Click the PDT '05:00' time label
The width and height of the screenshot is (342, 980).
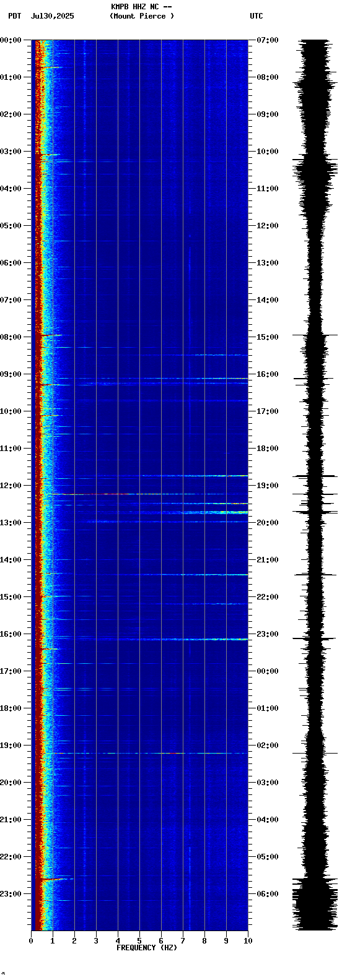(x=11, y=226)
